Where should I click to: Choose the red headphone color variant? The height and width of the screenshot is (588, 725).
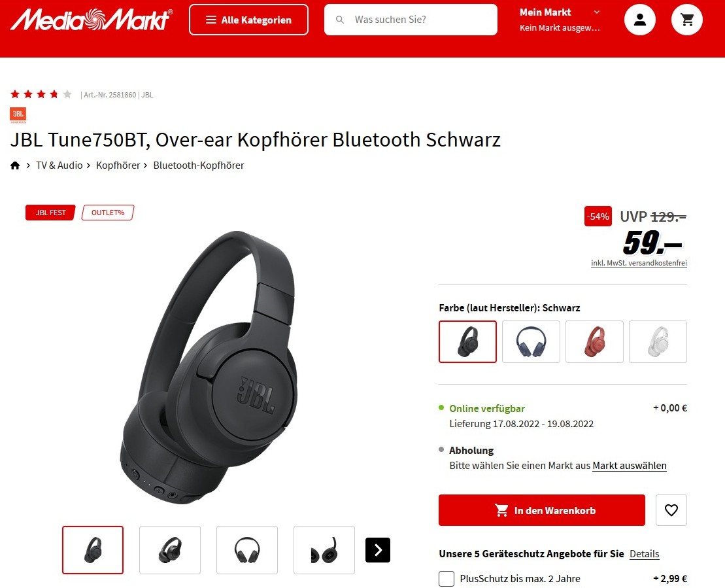click(x=594, y=341)
